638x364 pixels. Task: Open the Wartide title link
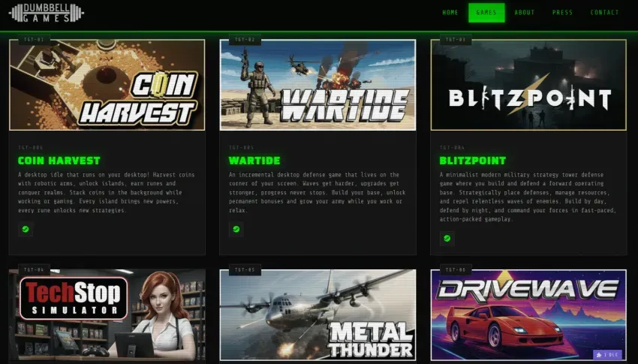[x=254, y=161]
